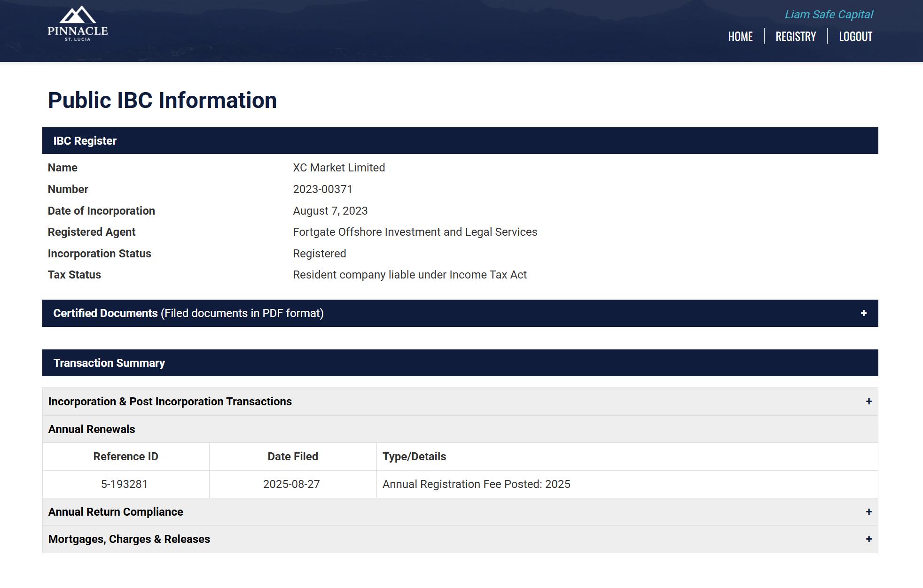The height and width of the screenshot is (588, 923).
Task: Click the Incorporation Status label
Action: pyautogui.click(x=99, y=254)
